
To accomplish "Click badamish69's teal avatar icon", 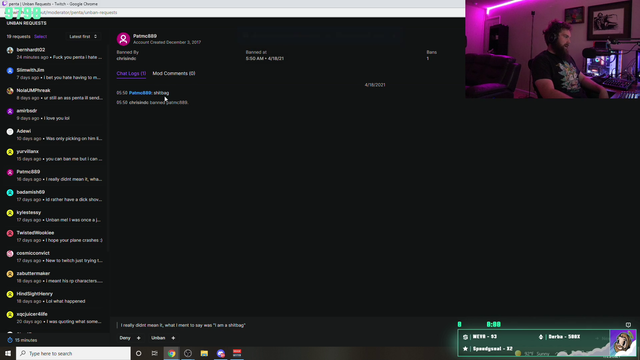I will (10, 193).
